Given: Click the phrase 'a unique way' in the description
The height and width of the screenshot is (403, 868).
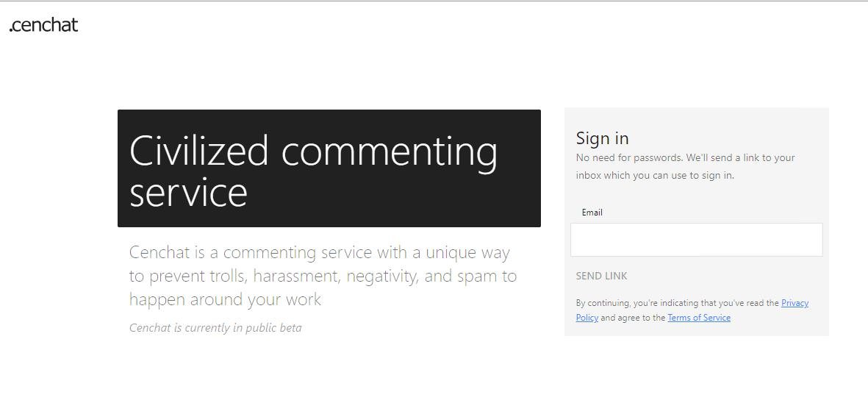Looking at the screenshot, I should (x=460, y=252).
